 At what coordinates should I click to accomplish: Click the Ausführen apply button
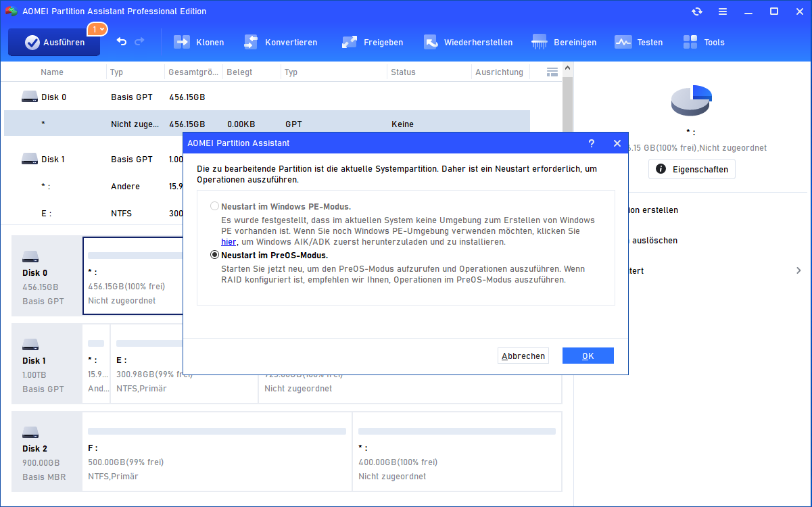click(54, 42)
